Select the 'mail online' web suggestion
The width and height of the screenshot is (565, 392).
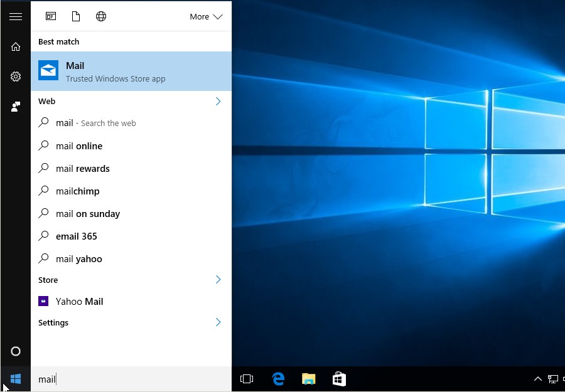79,146
